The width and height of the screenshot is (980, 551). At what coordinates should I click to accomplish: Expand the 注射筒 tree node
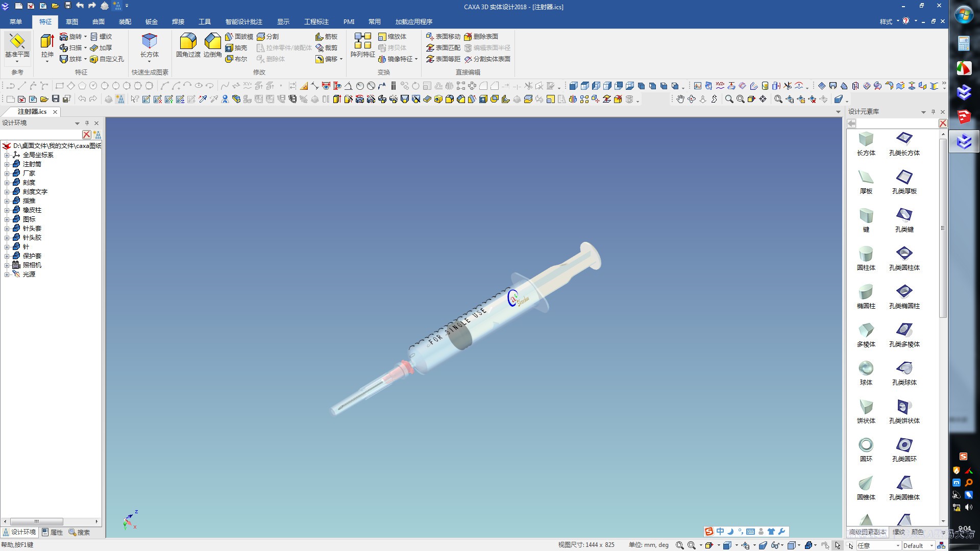point(7,164)
